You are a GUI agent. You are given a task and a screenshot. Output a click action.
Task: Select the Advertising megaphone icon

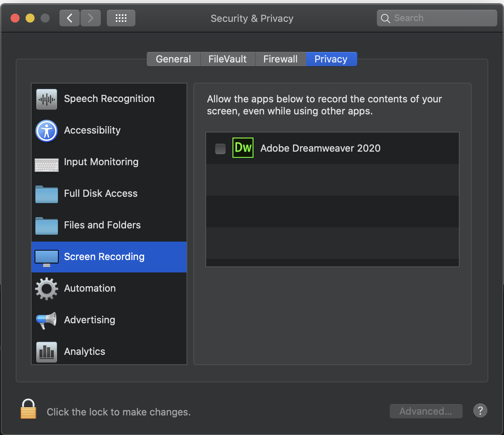pyautogui.click(x=46, y=320)
